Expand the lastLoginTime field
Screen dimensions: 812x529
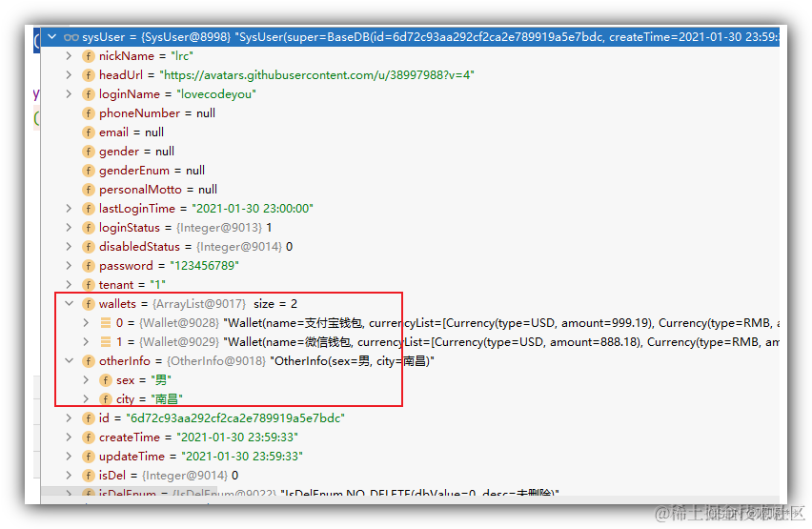tap(69, 209)
